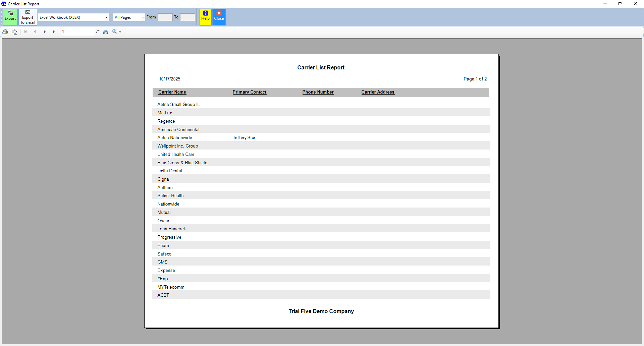Advance to the next page arrow
The width and height of the screenshot is (644, 346).
[45, 32]
